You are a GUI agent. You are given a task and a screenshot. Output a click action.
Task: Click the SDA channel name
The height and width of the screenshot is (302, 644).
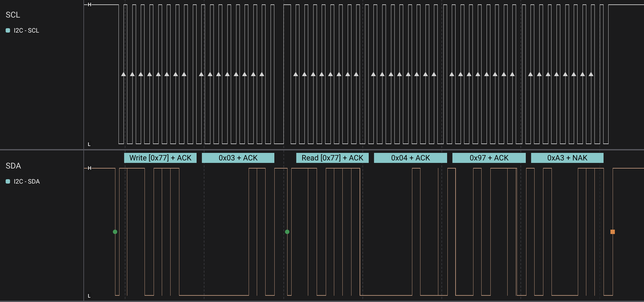[13, 166]
